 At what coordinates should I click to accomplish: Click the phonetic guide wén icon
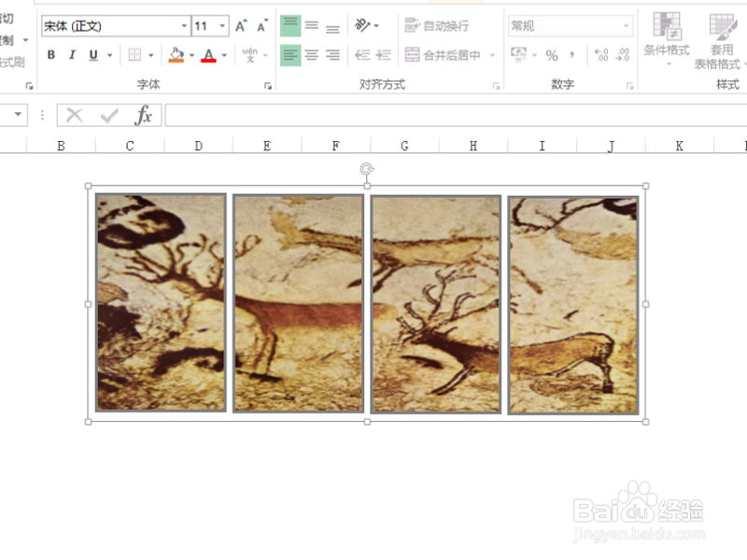pos(249,55)
